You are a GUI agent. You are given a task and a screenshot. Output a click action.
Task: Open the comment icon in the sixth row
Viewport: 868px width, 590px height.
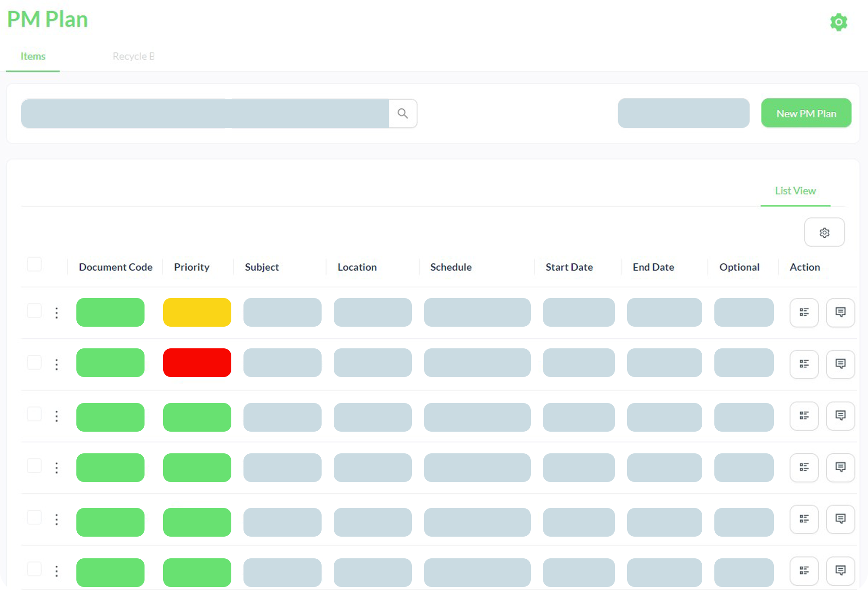coord(840,570)
